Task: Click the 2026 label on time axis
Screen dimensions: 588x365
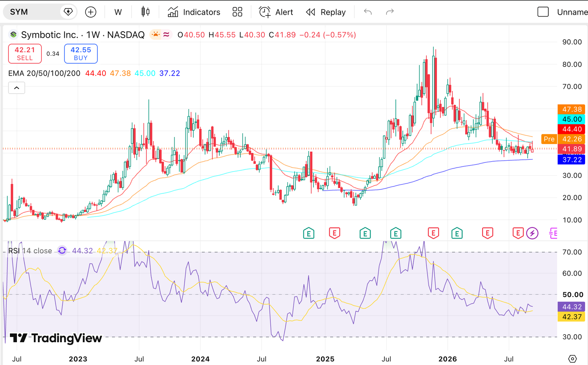Action: click(x=448, y=359)
